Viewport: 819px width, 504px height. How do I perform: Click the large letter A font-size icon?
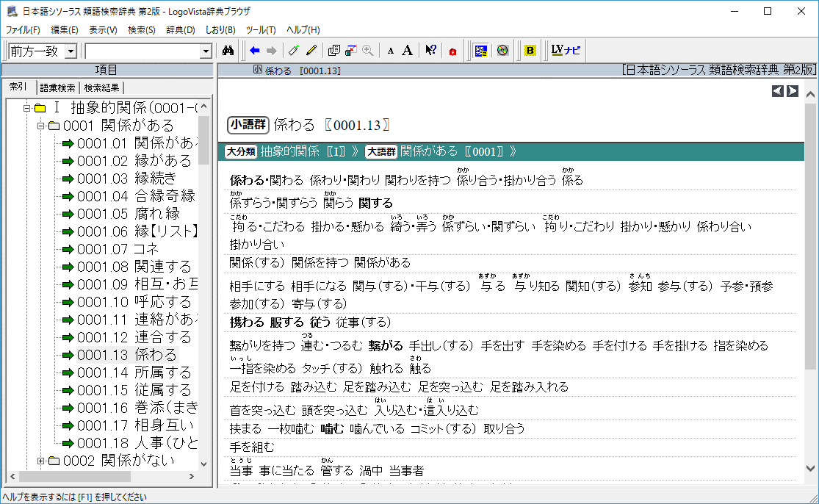coord(408,51)
